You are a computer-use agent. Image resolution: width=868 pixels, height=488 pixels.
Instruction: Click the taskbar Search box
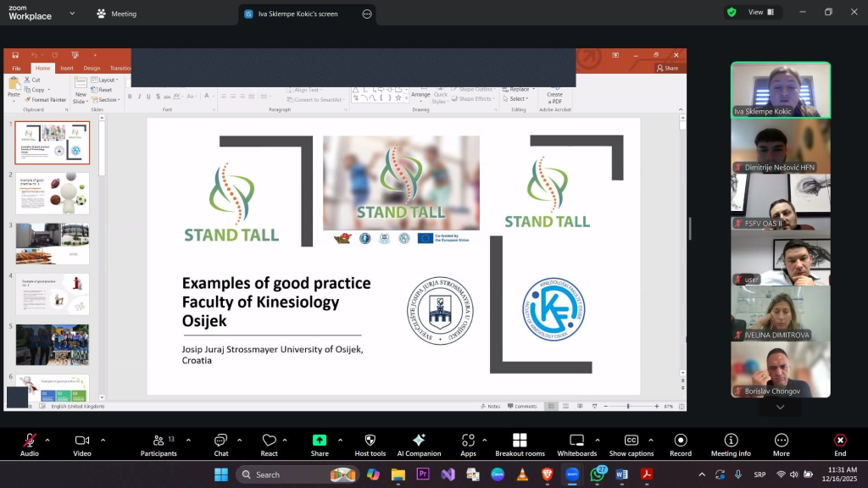tap(298, 474)
